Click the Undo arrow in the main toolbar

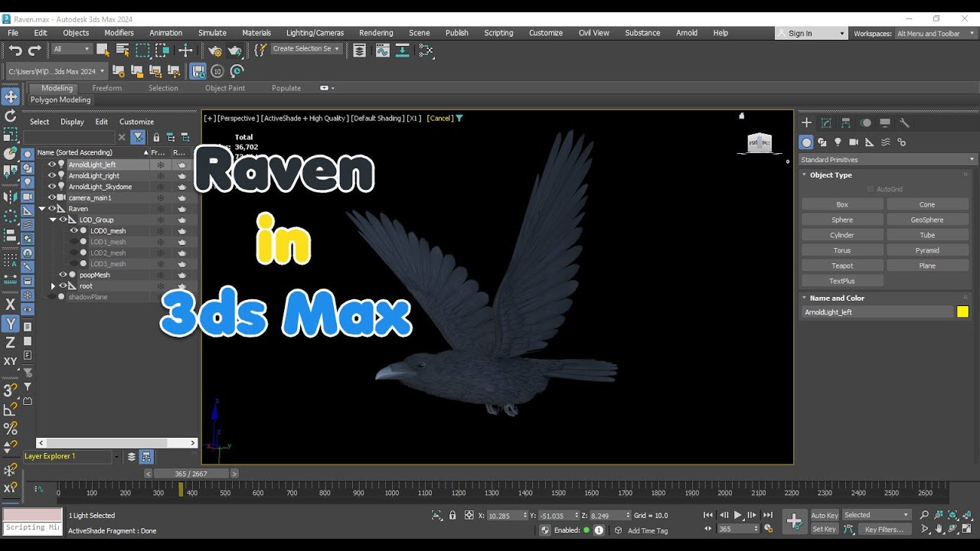[15, 51]
